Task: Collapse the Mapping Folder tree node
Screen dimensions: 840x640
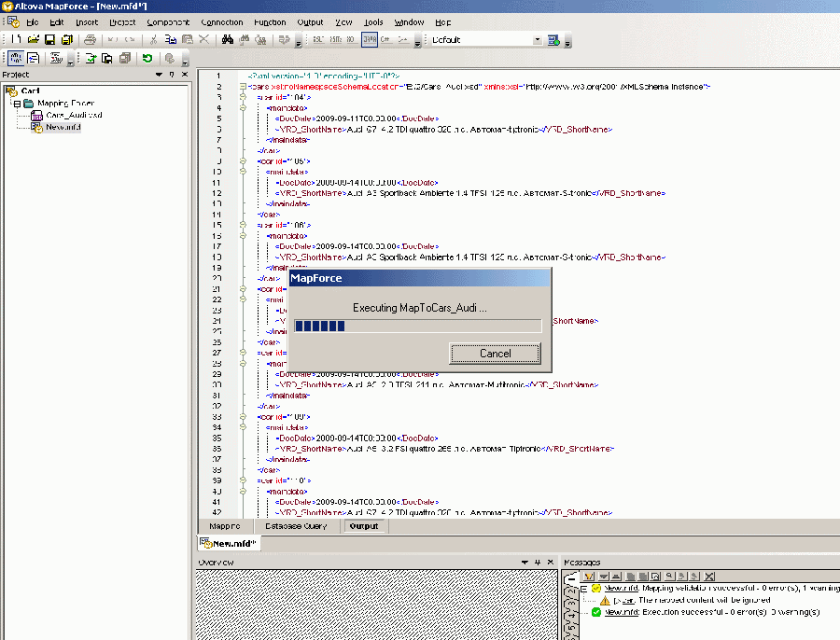Action: pos(17,104)
